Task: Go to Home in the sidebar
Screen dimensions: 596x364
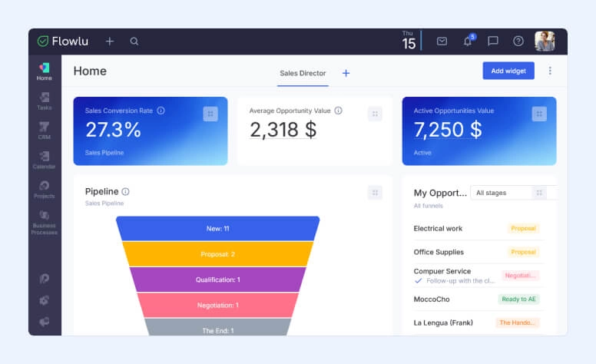Action: click(44, 71)
